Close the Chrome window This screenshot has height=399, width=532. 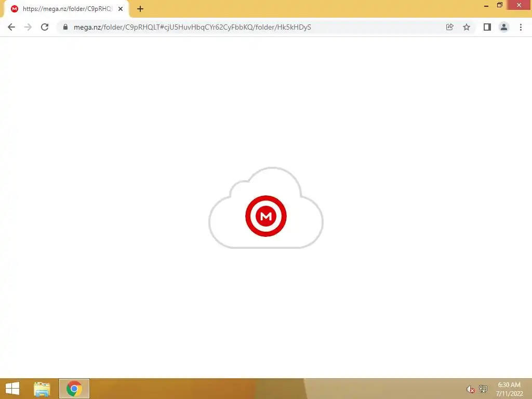pyautogui.click(x=519, y=5)
